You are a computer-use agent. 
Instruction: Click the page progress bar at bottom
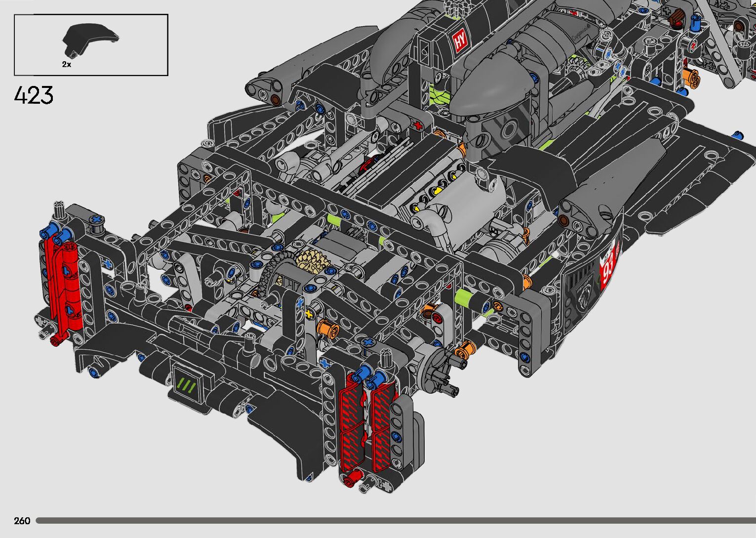pos(395,520)
